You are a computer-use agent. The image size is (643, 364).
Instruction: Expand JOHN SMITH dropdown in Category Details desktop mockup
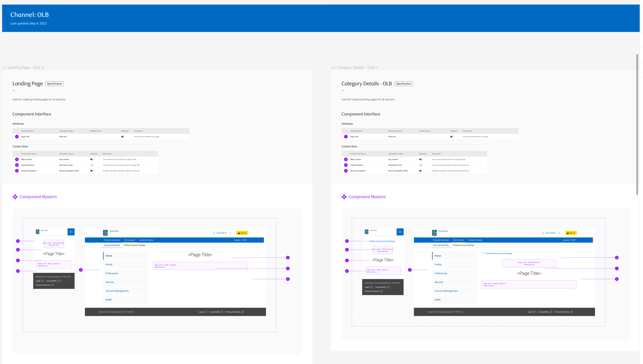coord(559,233)
